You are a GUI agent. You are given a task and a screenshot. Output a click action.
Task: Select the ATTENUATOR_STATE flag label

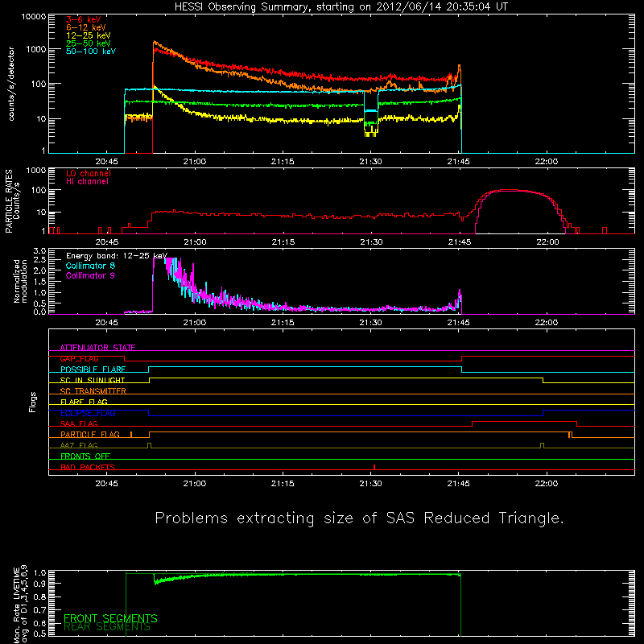[x=97, y=348]
